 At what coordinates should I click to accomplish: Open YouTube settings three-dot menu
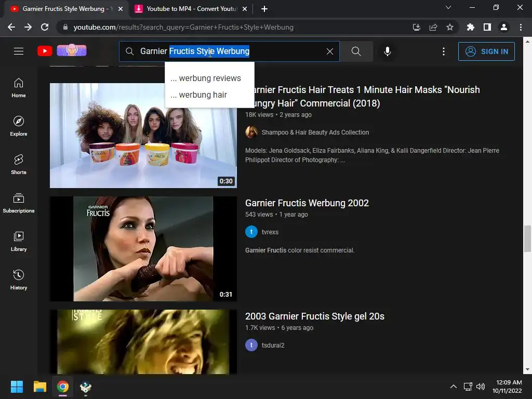[x=444, y=51]
